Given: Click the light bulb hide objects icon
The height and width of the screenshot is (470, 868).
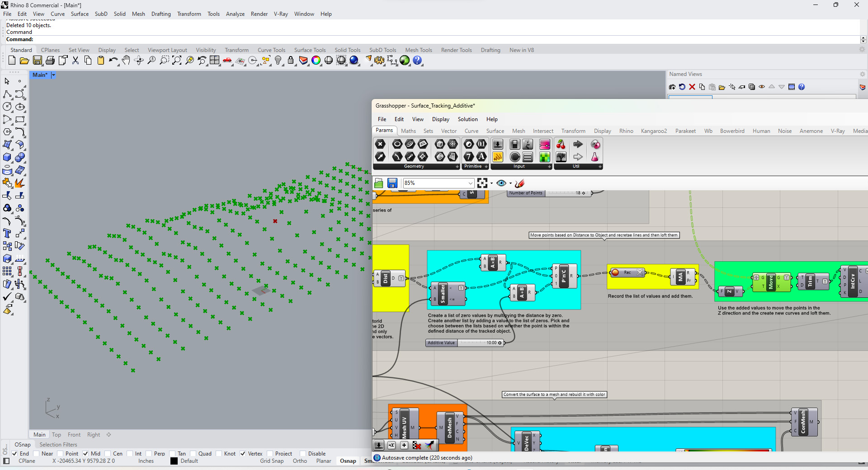Looking at the screenshot, I should (278, 61).
